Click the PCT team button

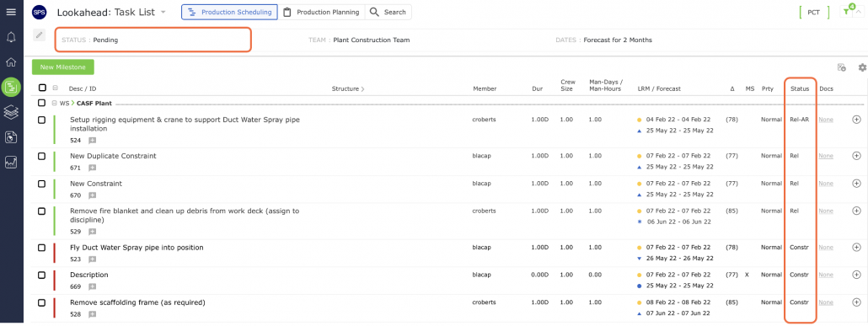(814, 12)
